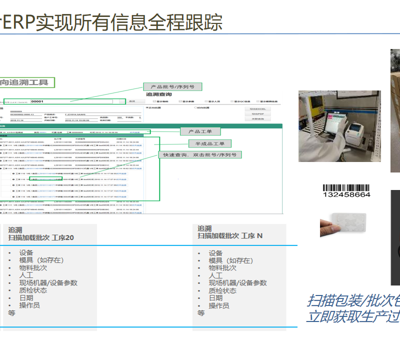Expand the tree row containing the green-boxed batch number
Image resolution: width=400 pixels, height=360 pixels.
tap(13, 179)
